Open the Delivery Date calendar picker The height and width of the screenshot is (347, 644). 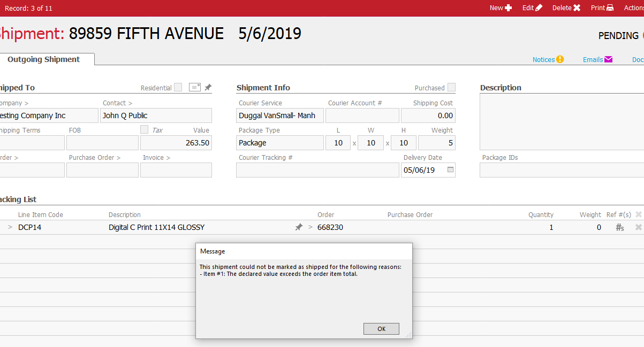point(450,170)
